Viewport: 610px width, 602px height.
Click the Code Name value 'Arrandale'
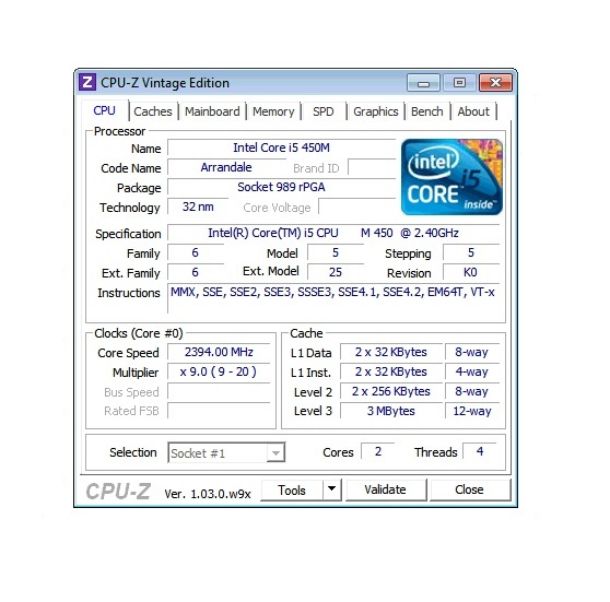click(x=226, y=168)
